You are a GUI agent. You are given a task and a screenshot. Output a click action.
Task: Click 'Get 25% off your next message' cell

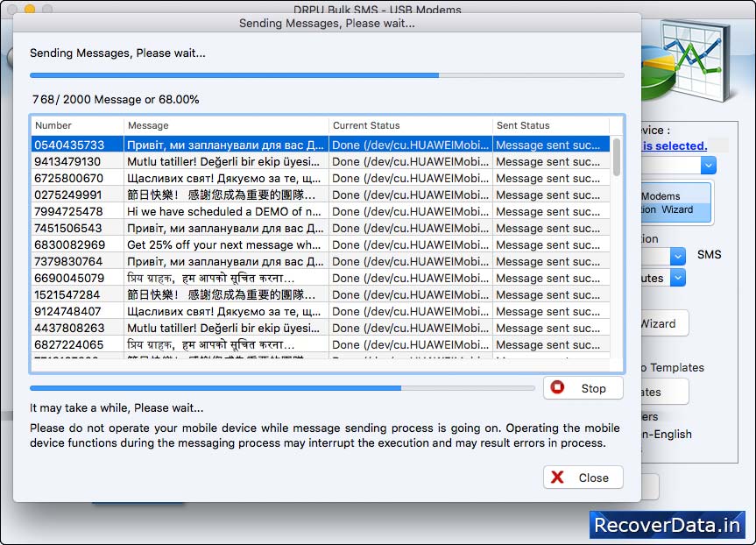click(x=226, y=244)
